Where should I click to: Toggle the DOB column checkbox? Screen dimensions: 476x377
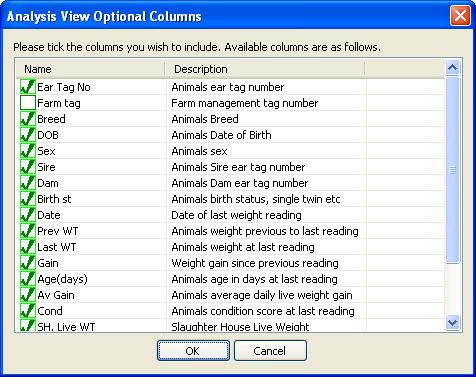point(28,135)
